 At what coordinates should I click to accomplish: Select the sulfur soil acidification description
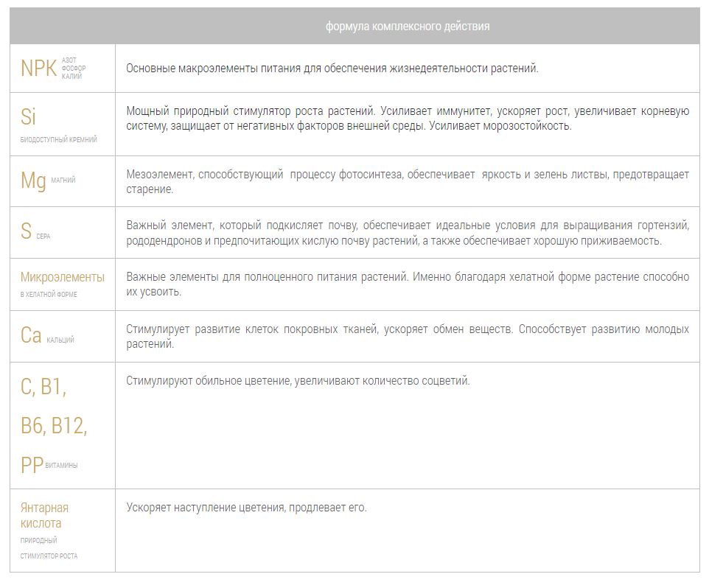coord(407,232)
